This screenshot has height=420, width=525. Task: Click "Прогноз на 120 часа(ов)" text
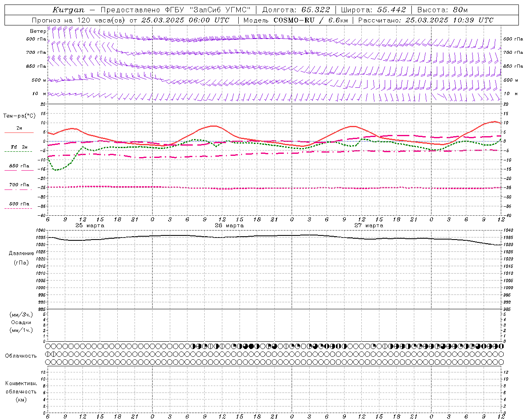[78, 20]
